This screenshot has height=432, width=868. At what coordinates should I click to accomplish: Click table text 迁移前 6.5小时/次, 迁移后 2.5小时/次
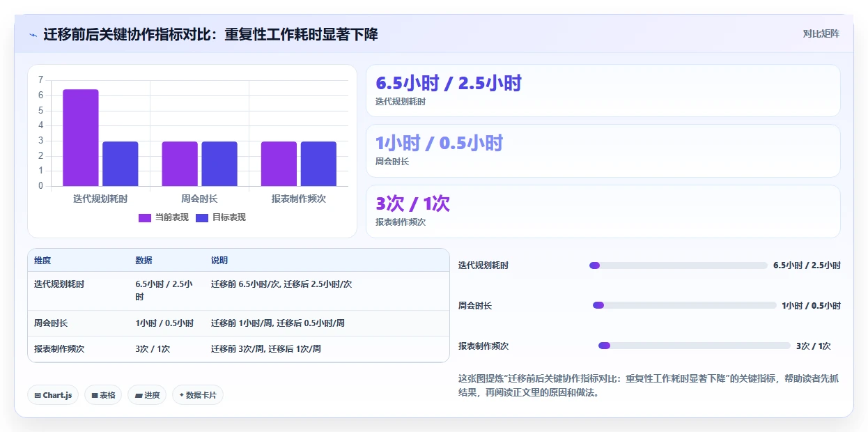point(281,284)
